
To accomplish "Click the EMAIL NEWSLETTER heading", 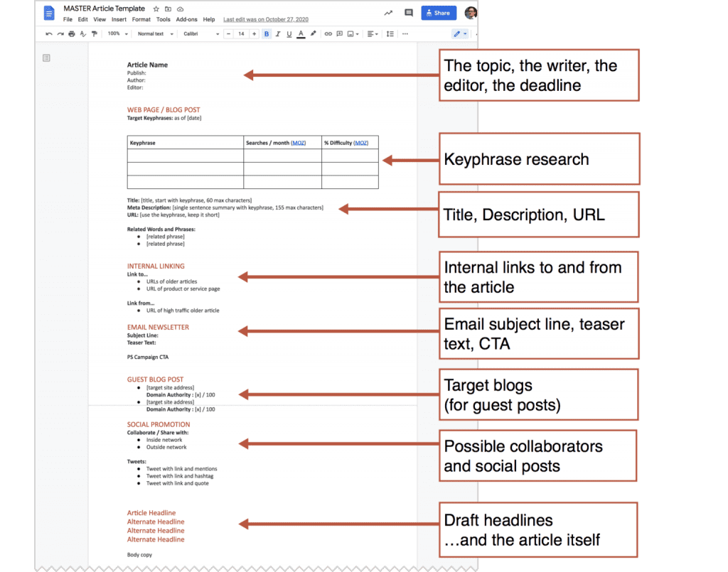I will tap(158, 328).
